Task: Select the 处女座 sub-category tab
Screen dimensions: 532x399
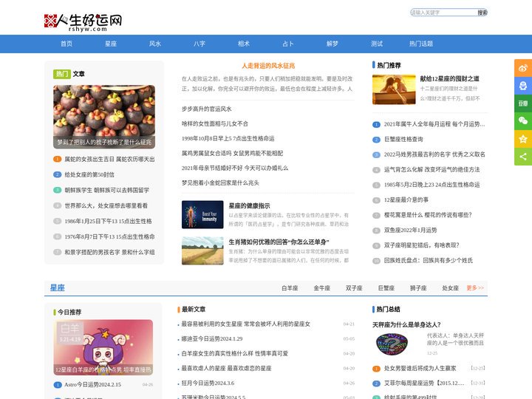Action: pyautogui.click(x=450, y=288)
